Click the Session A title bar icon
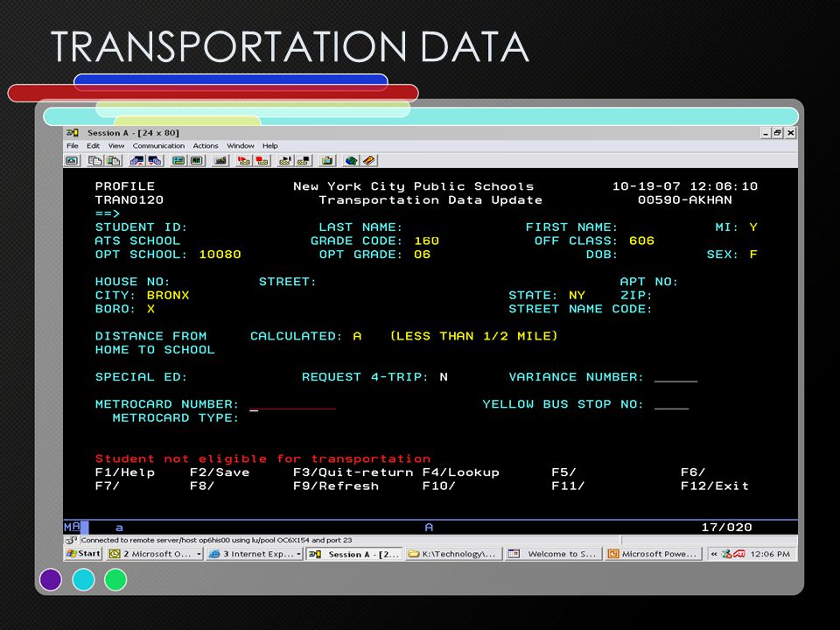This screenshot has height=630, width=840. [x=73, y=132]
